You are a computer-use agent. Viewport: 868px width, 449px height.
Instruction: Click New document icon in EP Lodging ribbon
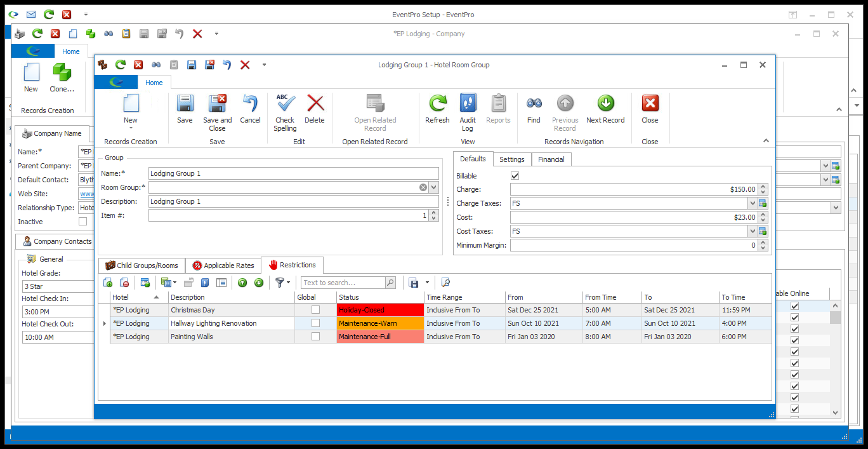click(x=31, y=72)
